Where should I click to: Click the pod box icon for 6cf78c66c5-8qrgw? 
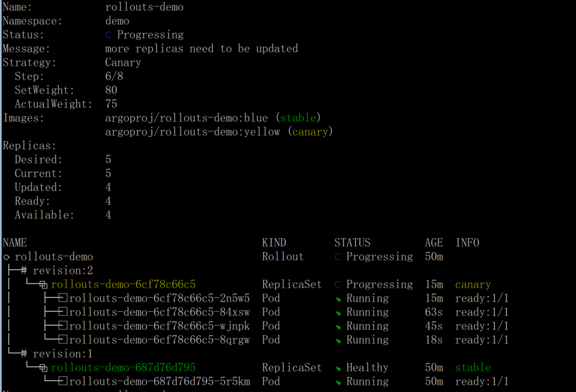click(63, 340)
